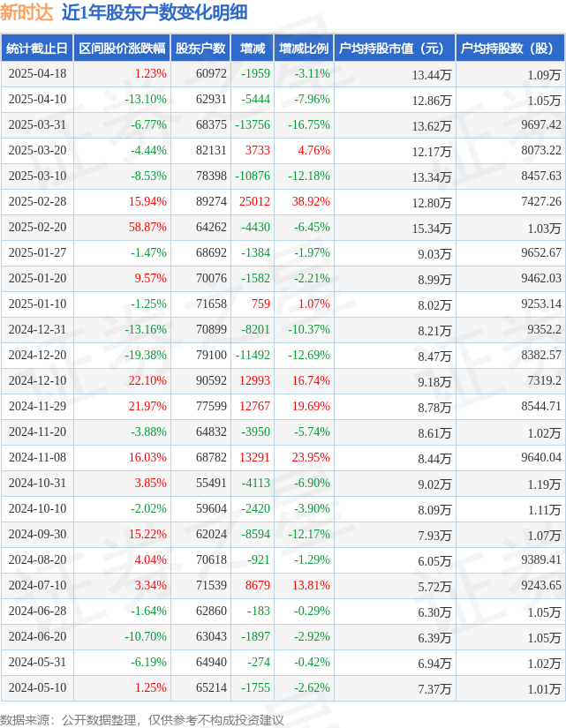Click the 股东户数 column header
Screen dimensions: 566x728
coord(200,48)
